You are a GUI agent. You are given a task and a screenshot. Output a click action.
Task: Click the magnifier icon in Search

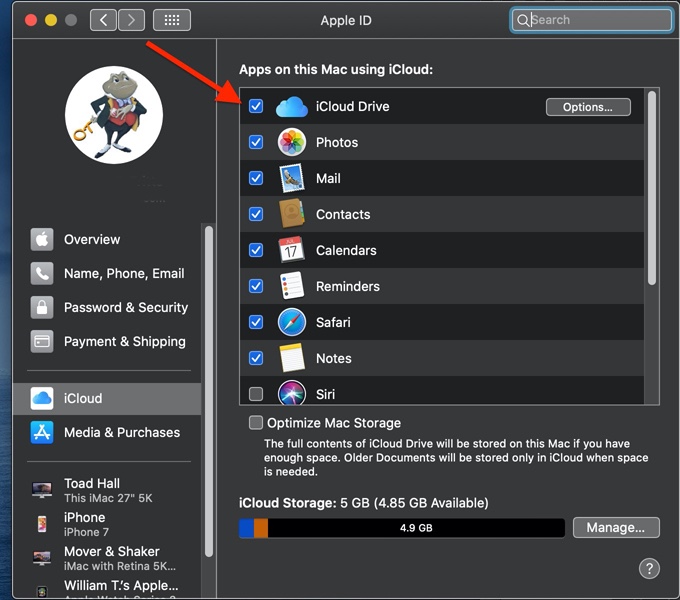[523, 20]
